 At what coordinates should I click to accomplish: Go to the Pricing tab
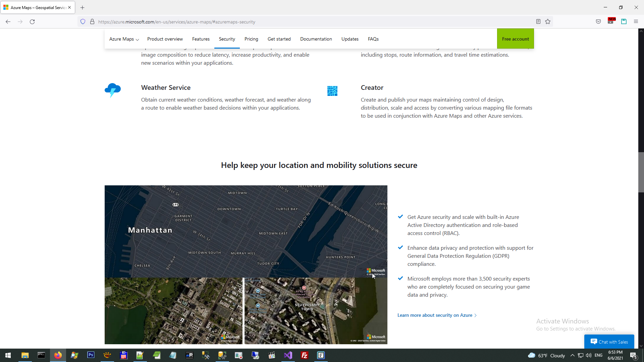pos(251,39)
